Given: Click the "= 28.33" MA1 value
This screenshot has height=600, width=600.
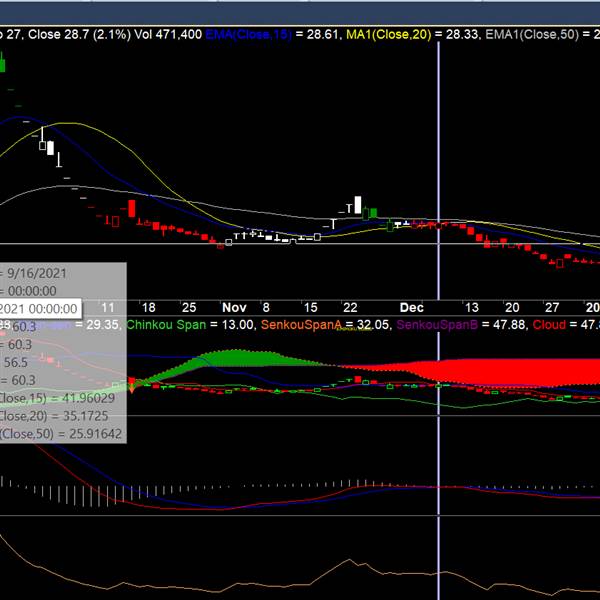Looking at the screenshot, I should (457, 35).
